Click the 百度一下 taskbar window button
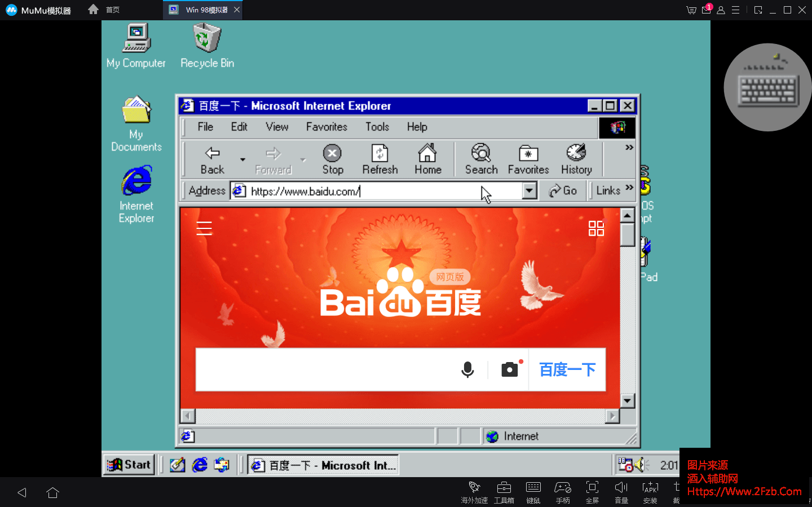Image resolution: width=812 pixels, height=507 pixels. point(324,465)
